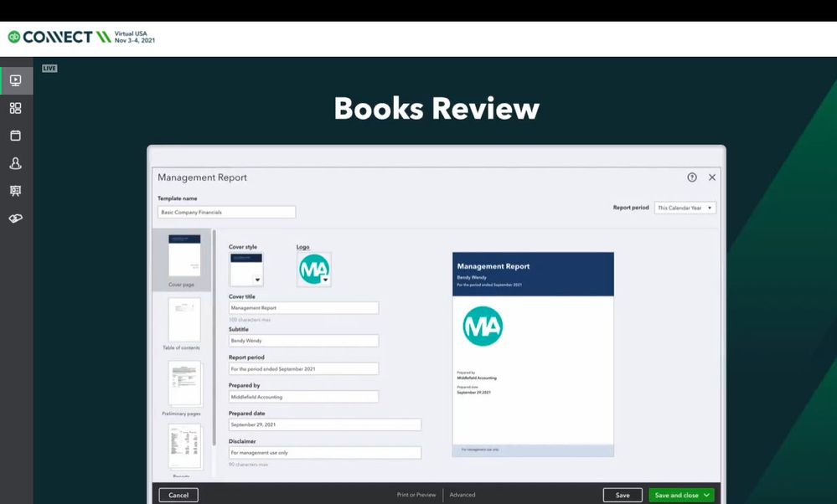Close the Management Report dialog
837x504 pixels.
point(712,177)
